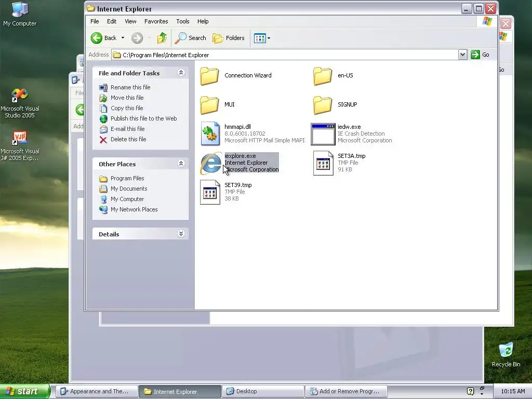Viewport: 532px width, 399px height.
Task: Open the My Computer desktop icon
Action: (x=20, y=14)
